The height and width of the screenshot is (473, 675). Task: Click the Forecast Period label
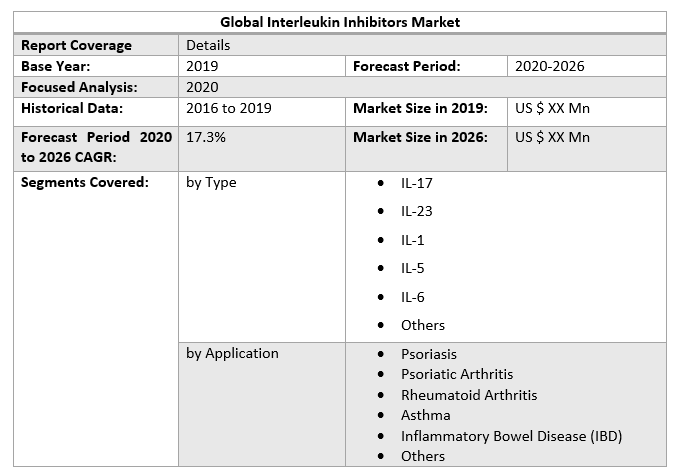click(x=406, y=66)
